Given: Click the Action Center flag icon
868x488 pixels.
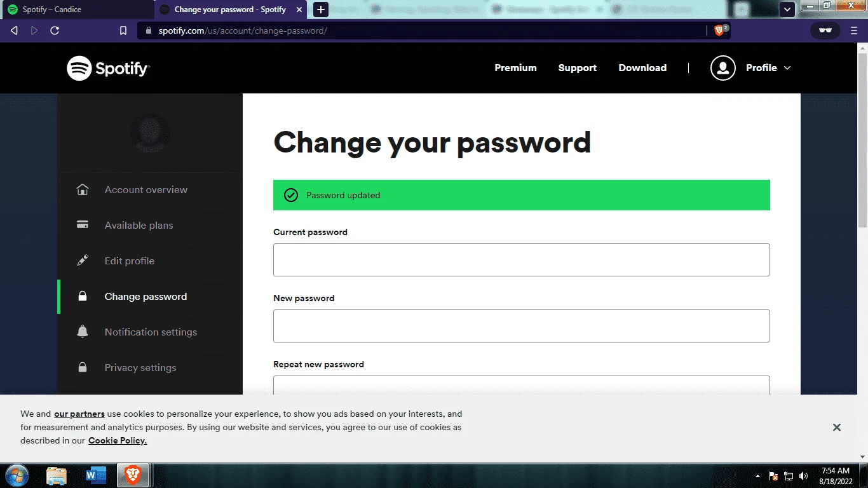Looking at the screenshot, I should [x=773, y=476].
